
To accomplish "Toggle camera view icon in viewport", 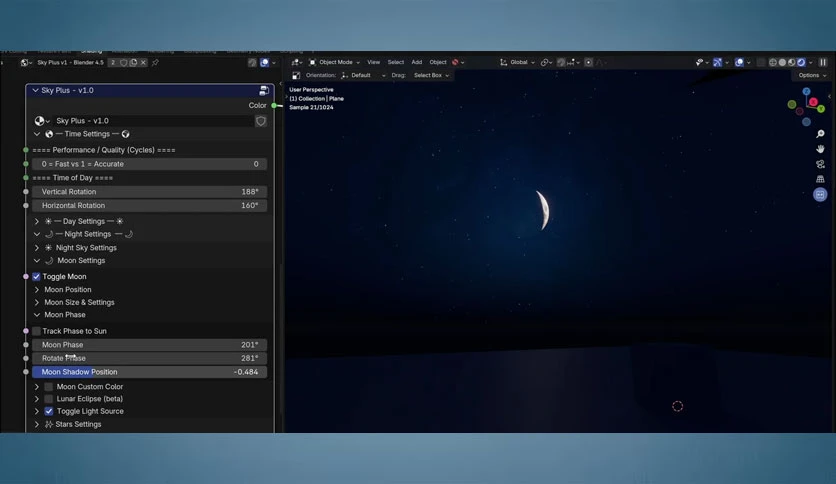I will click(820, 164).
